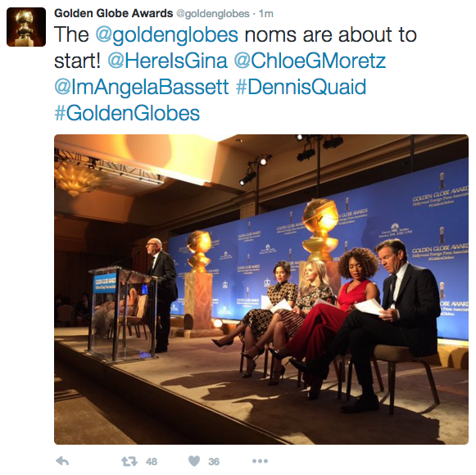
Task: Select the #DennisQuaid hashtag
Action: tap(301, 87)
